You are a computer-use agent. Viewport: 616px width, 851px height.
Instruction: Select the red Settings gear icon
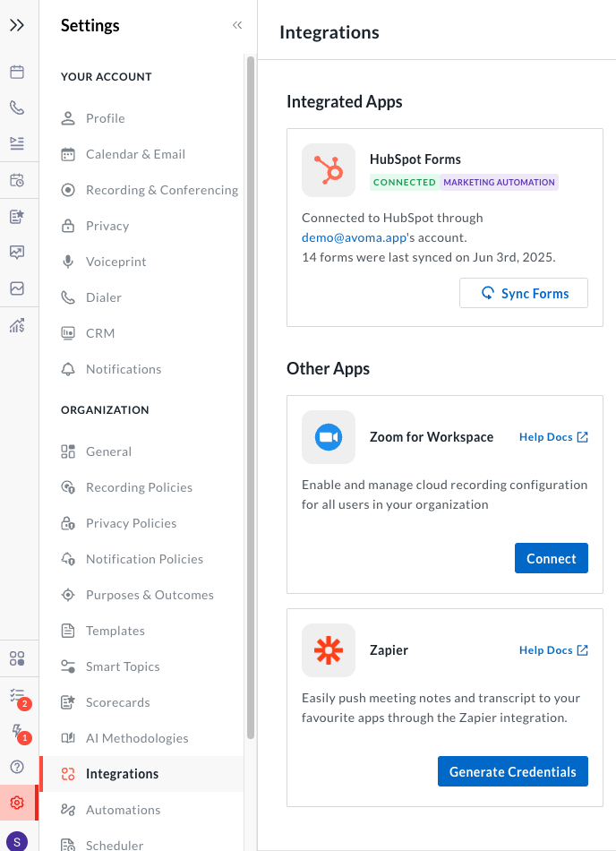(x=19, y=804)
